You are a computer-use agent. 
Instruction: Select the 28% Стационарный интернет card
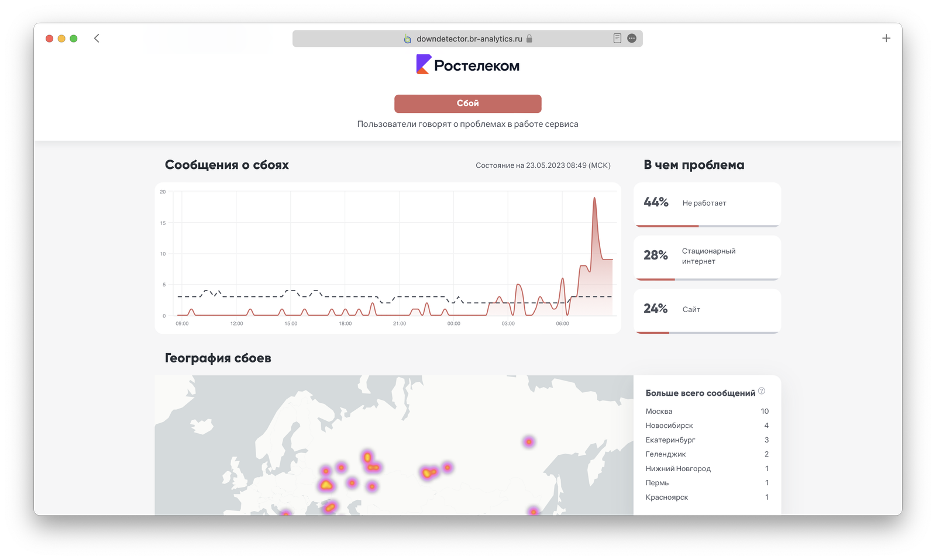pos(707,258)
